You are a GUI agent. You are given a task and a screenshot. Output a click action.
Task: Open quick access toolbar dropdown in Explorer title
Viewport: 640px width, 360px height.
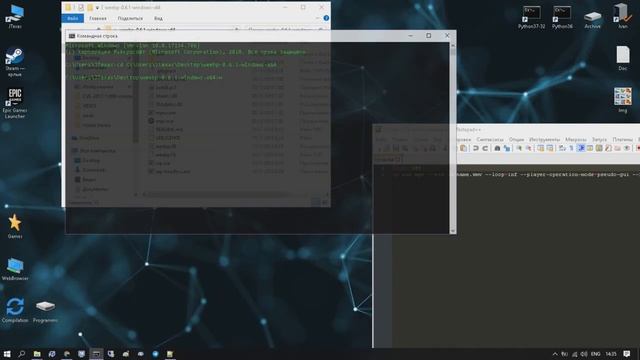click(97, 8)
